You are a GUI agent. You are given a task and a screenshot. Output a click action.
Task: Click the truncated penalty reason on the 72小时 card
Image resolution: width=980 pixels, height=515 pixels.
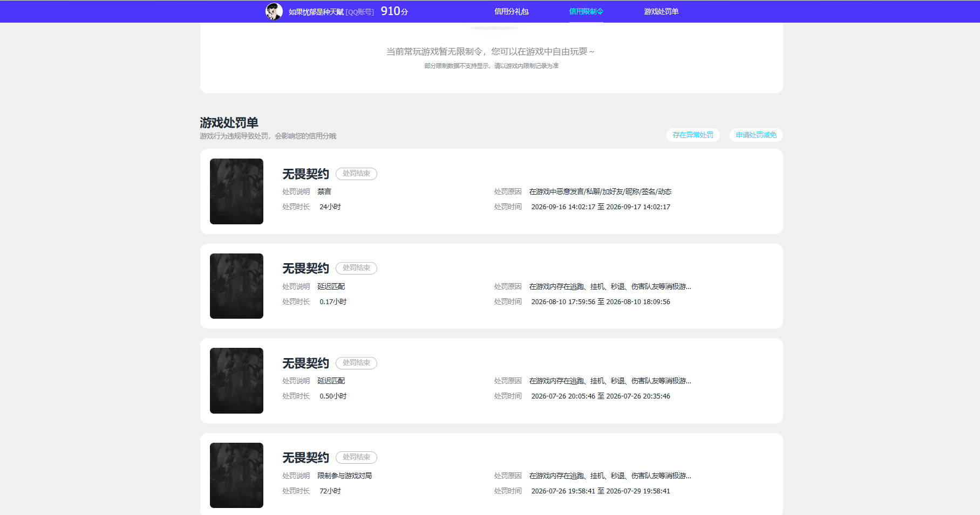pyautogui.click(x=610, y=476)
